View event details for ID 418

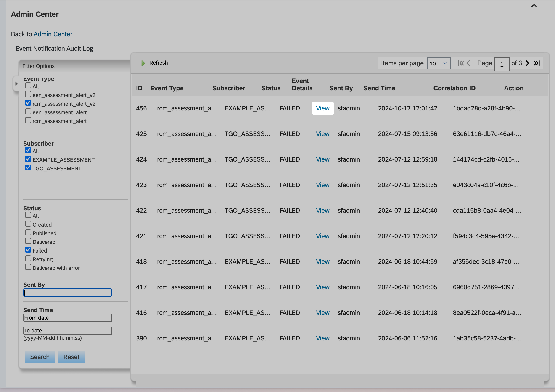click(323, 262)
